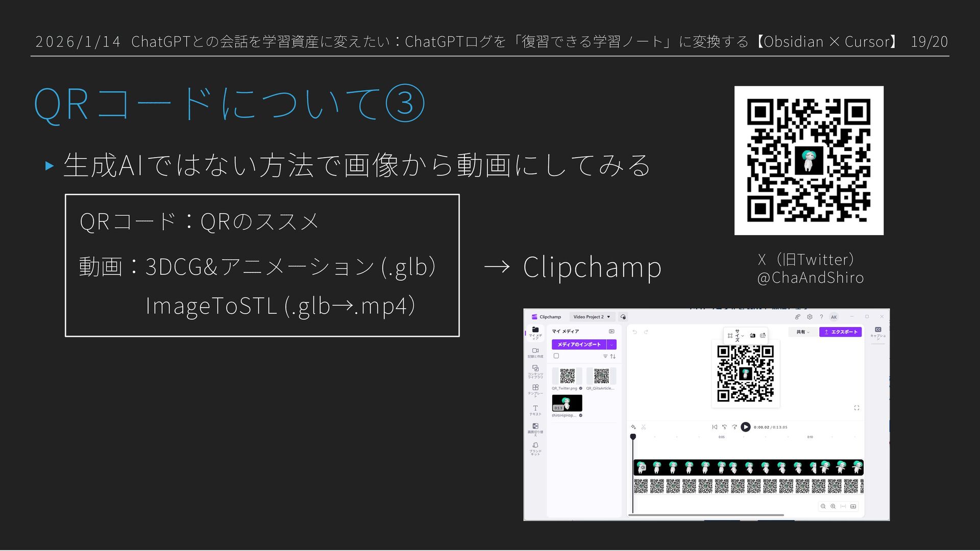
Task: Open the Share (共有) dropdown
Action: [x=802, y=332]
